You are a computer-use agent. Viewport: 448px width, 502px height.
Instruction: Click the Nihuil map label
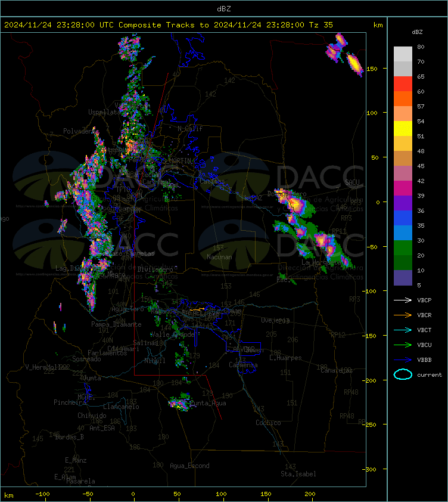155,361
